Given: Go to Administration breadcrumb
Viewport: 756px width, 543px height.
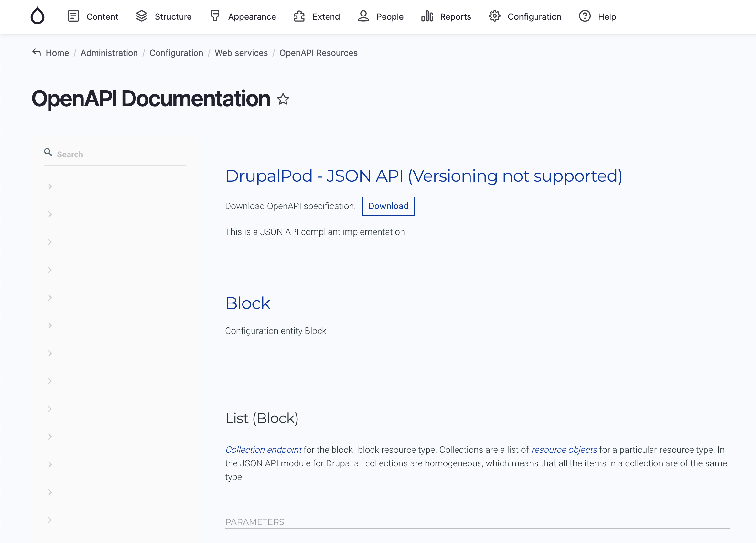Looking at the screenshot, I should 109,53.
